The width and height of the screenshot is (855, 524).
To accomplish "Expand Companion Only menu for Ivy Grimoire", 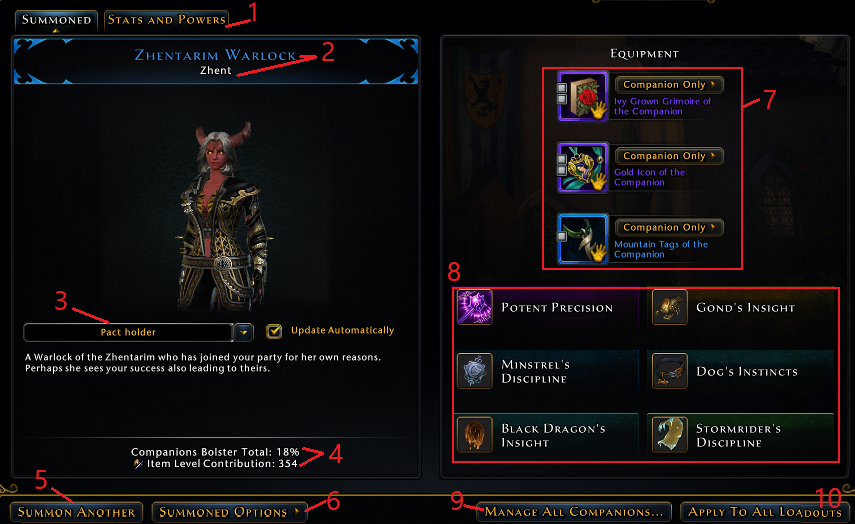I will [669, 85].
